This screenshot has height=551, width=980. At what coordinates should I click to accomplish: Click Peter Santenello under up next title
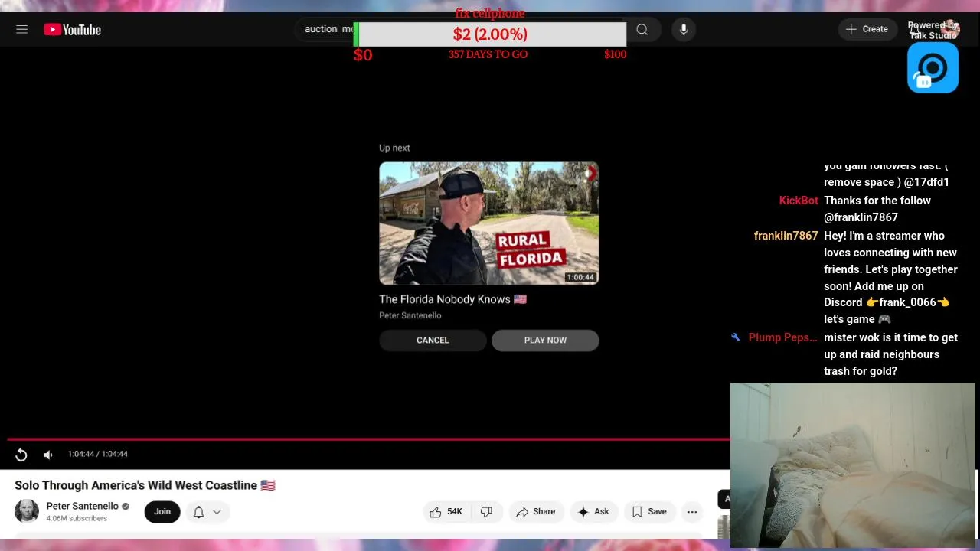410,315
